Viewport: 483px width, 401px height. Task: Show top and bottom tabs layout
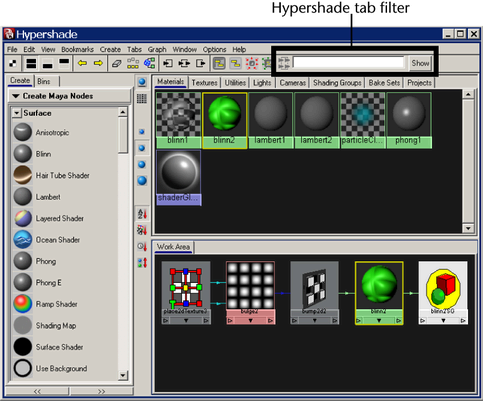pos(31,63)
